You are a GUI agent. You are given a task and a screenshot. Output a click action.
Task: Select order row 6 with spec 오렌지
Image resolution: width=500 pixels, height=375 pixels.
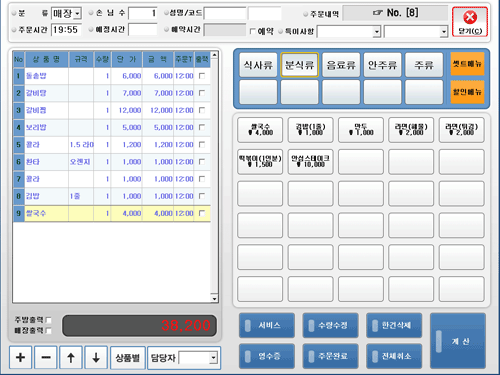(x=112, y=162)
